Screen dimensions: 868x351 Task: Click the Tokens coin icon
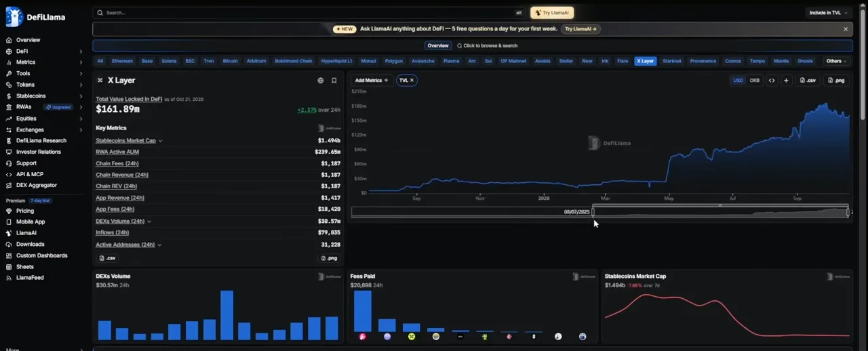tap(9, 85)
